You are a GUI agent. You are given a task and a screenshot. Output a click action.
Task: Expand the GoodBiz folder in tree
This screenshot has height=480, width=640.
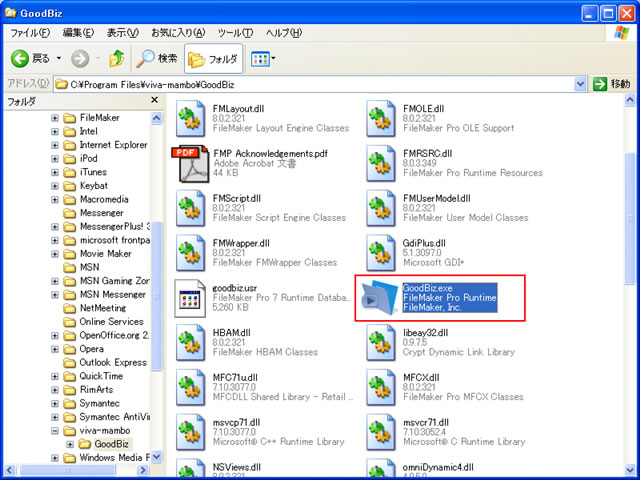(70, 443)
